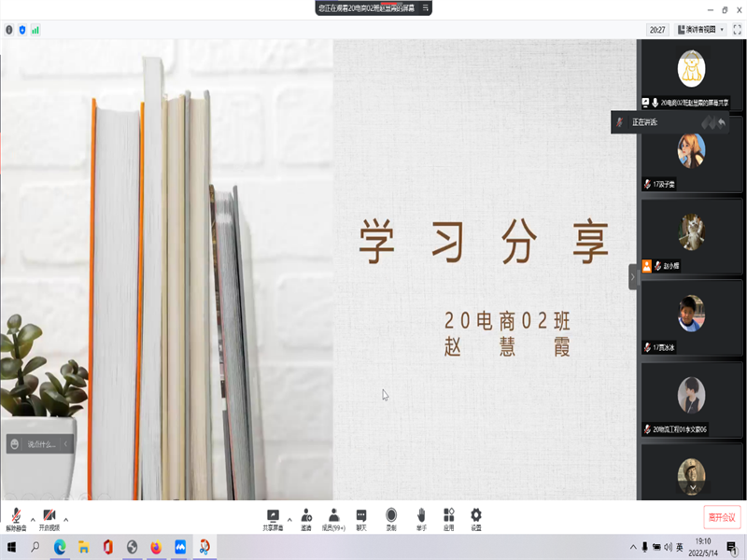The image size is (747, 560).
Task: Select the 17梁子奕 participant video tile
Action: point(691,154)
